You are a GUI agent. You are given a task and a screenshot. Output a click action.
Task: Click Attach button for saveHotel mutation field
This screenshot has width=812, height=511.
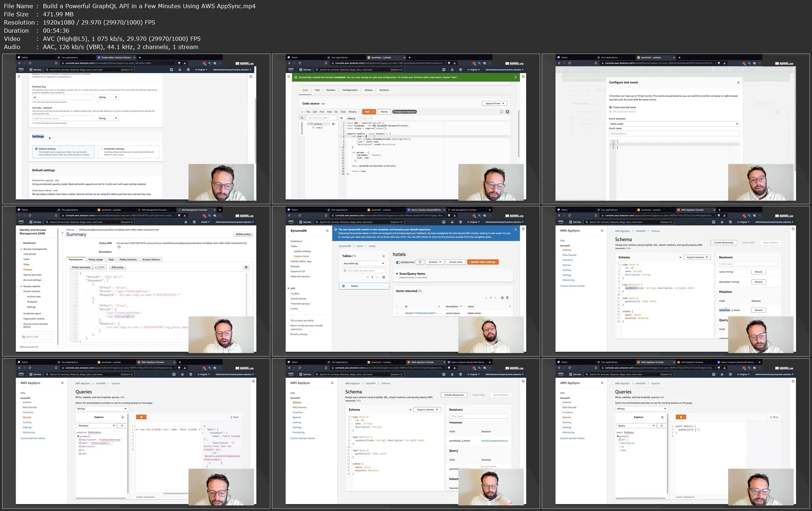tap(758, 310)
